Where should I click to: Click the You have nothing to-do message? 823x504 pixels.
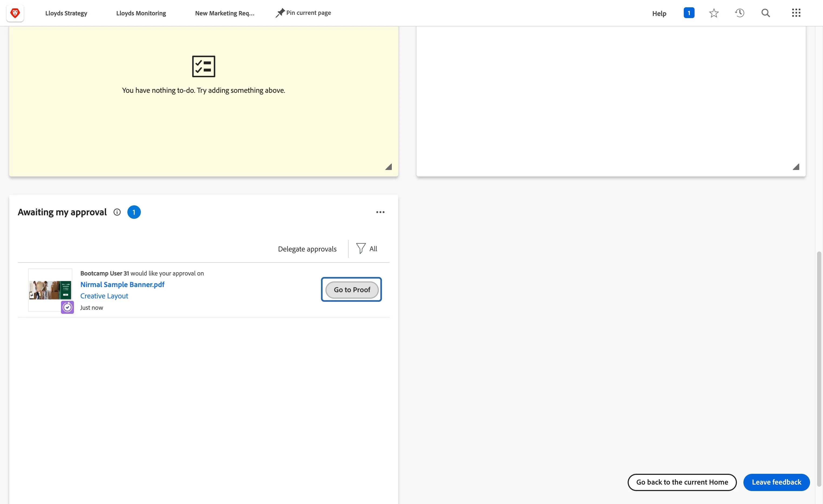[x=203, y=90]
